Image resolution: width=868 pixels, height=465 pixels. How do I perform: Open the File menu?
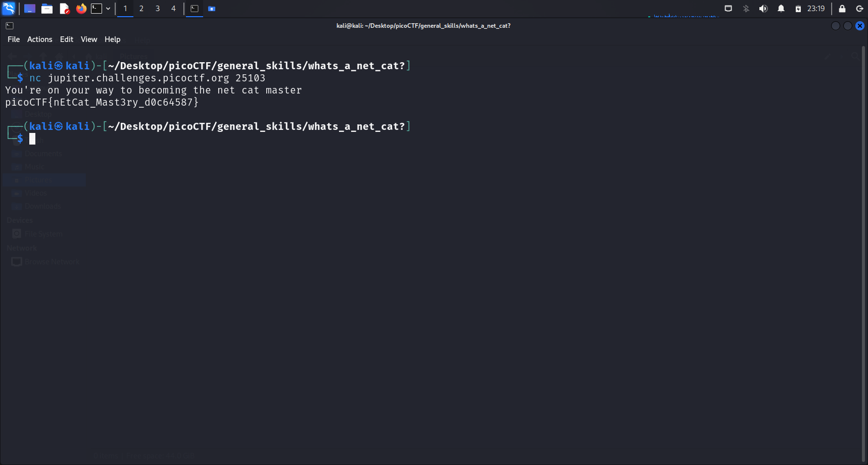(x=14, y=39)
